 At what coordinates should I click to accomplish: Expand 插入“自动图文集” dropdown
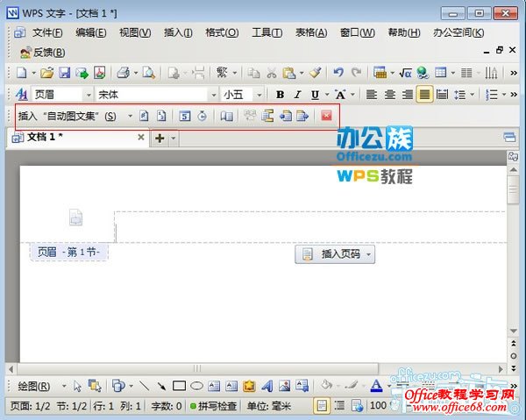tap(130, 116)
